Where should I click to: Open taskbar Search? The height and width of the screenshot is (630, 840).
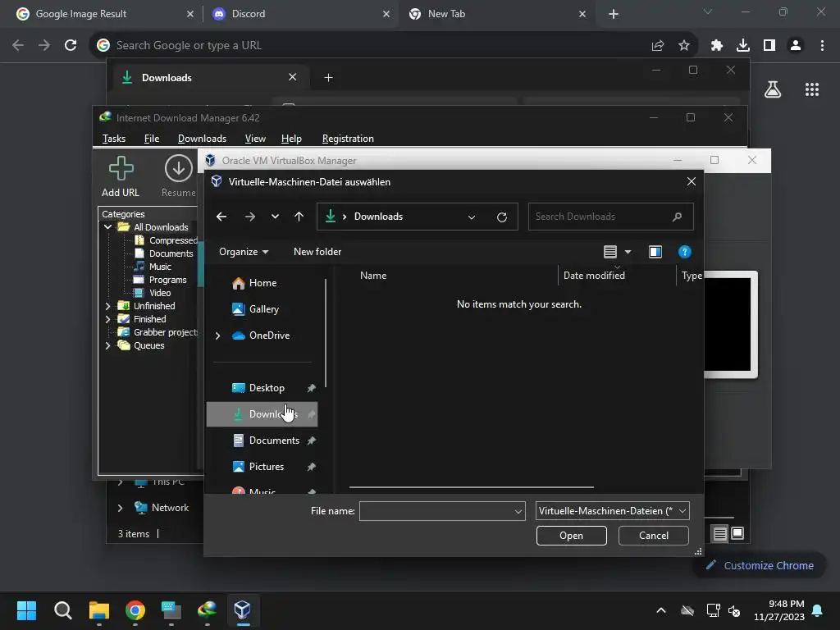click(x=62, y=610)
